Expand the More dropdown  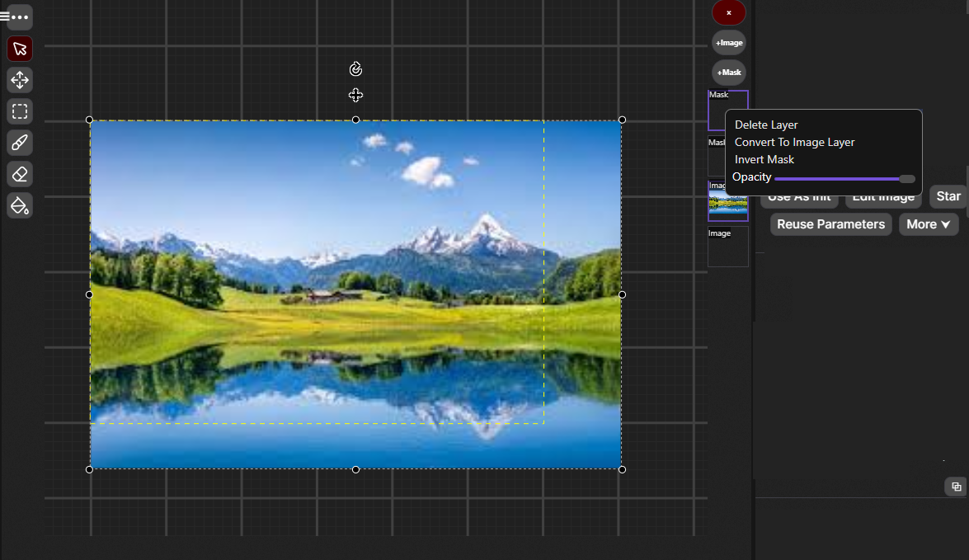pos(929,224)
